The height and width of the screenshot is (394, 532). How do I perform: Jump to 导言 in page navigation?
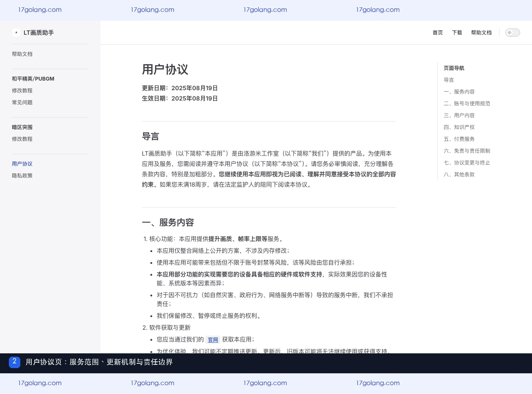pyautogui.click(x=449, y=80)
